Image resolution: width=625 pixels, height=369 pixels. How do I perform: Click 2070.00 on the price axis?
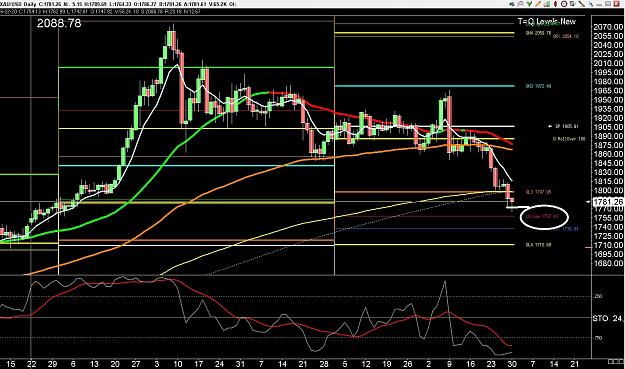(x=608, y=27)
